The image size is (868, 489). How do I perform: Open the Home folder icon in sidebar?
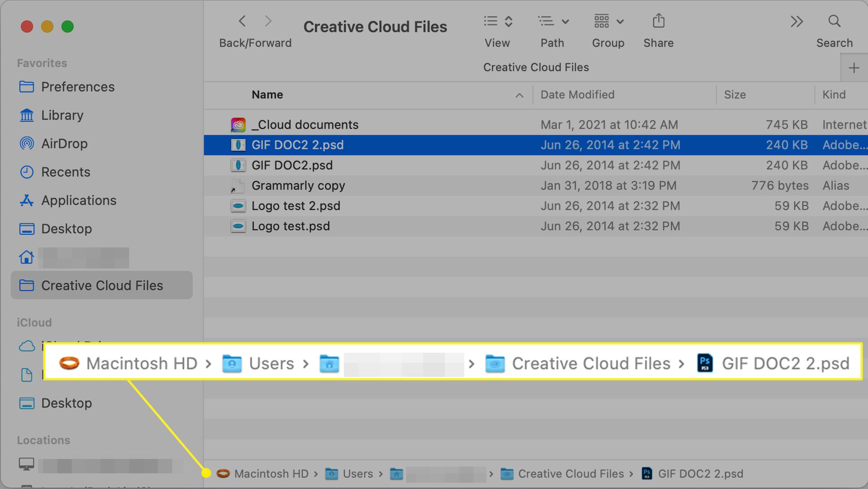click(x=26, y=257)
